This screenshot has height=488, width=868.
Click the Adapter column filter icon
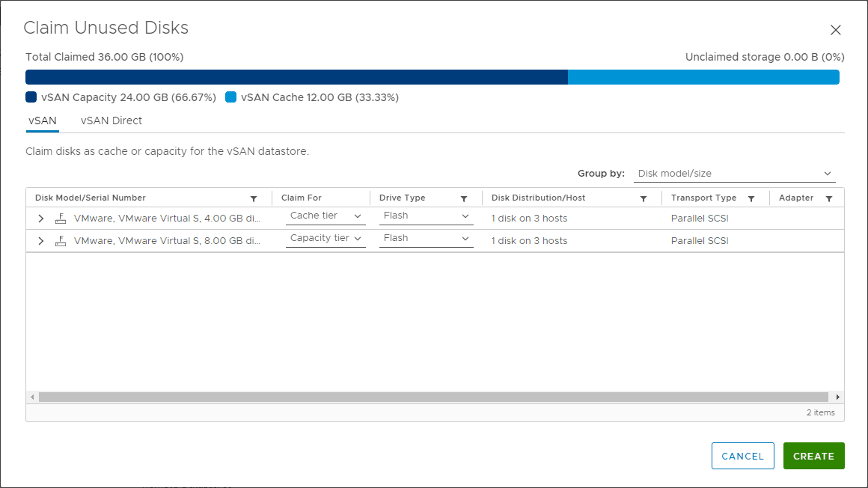829,198
